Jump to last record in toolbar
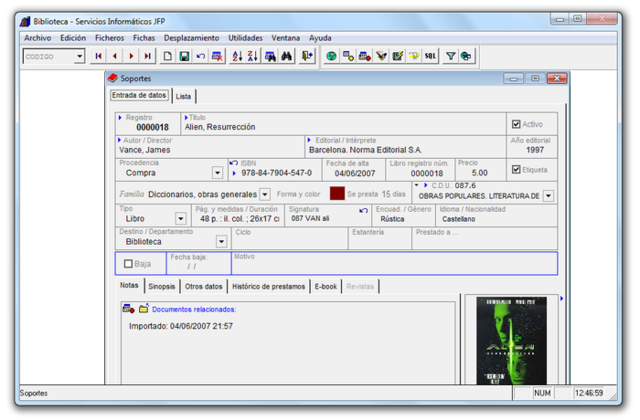The width and height of the screenshot is (640, 420). (x=147, y=56)
